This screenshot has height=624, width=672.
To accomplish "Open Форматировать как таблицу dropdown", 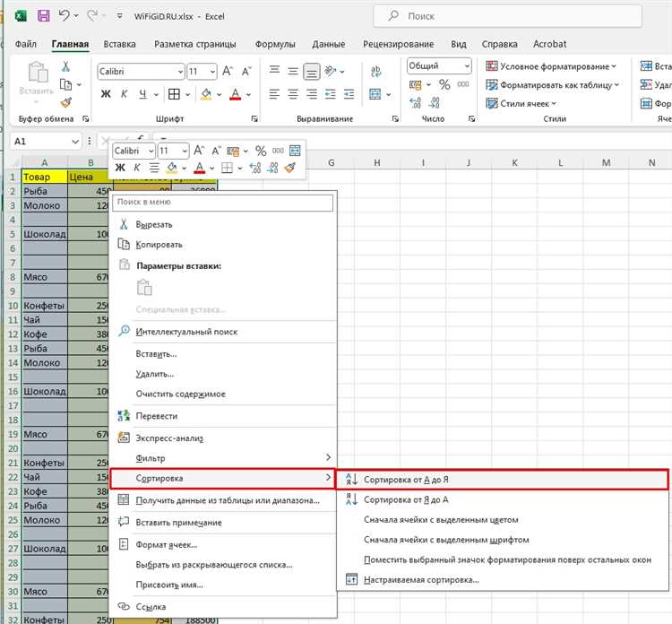I will 553,85.
